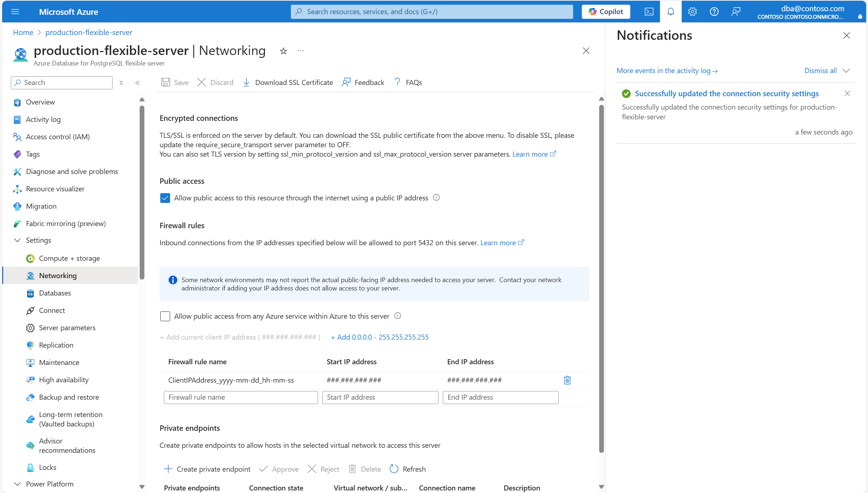The image size is (868, 493).
Task: Delete the ClientIPAddress firewall rule with trash icon
Action: click(567, 380)
